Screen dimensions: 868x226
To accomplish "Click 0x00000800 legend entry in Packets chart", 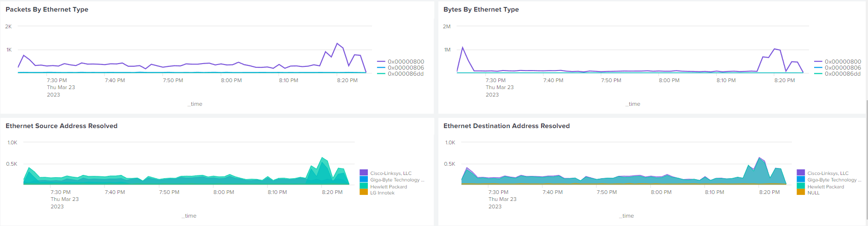I will [400, 61].
